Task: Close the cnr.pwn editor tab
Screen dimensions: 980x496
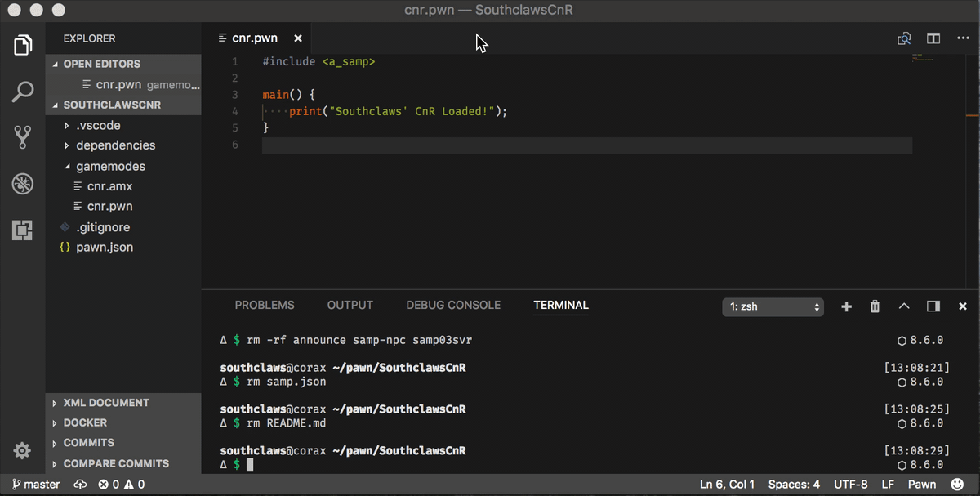Action: 298,38
